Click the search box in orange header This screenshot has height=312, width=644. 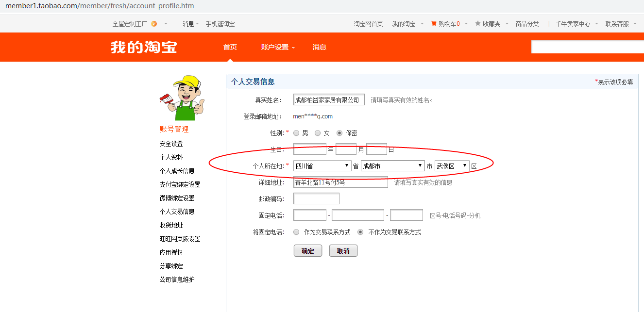tap(588, 47)
